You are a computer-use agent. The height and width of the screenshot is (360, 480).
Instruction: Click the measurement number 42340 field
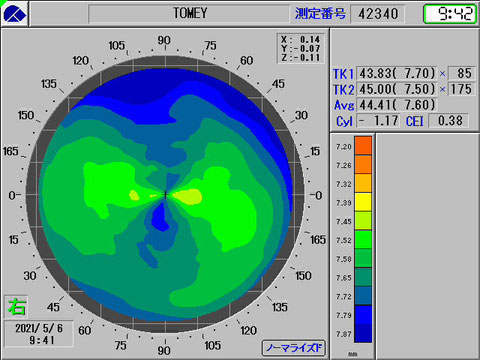click(x=378, y=14)
